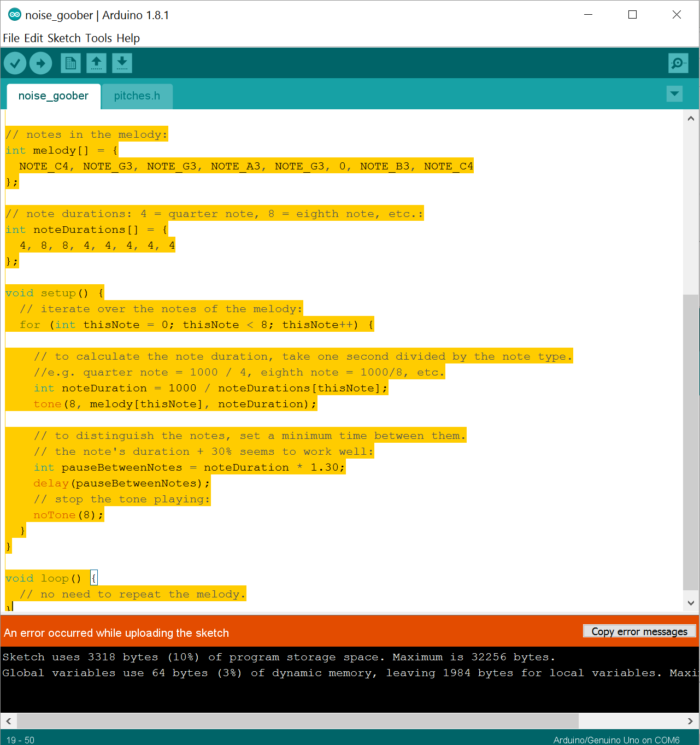Open the File menu
Screen dimensions: 700x745
(11, 38)
